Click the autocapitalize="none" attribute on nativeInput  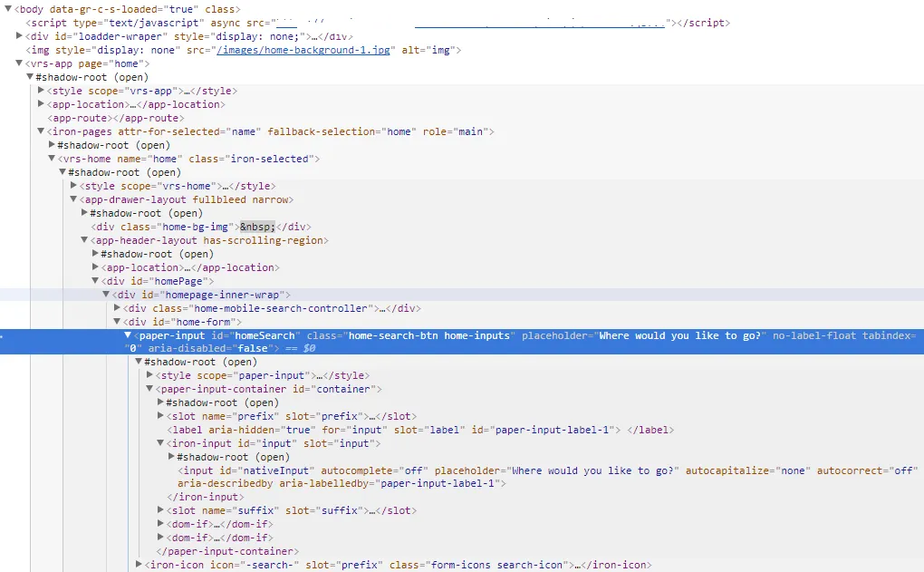[x=747, y=470]
